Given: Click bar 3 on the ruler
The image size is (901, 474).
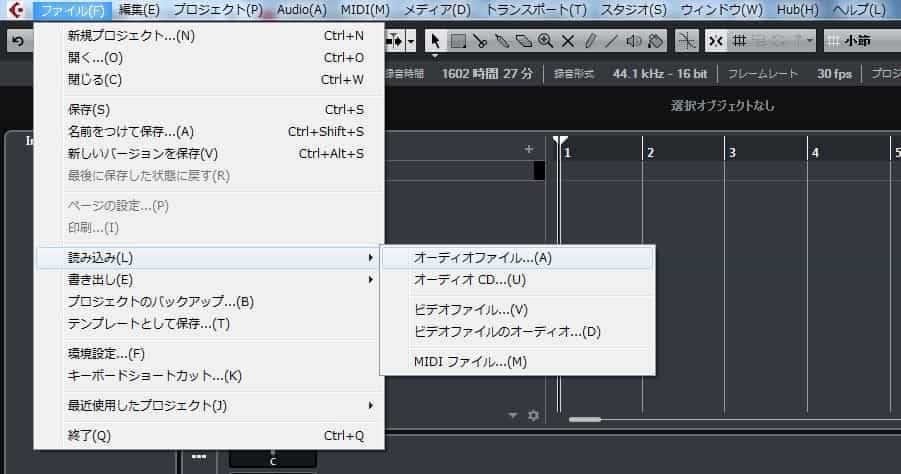Looking at the screenshot, I should click(x=732, y=153).
